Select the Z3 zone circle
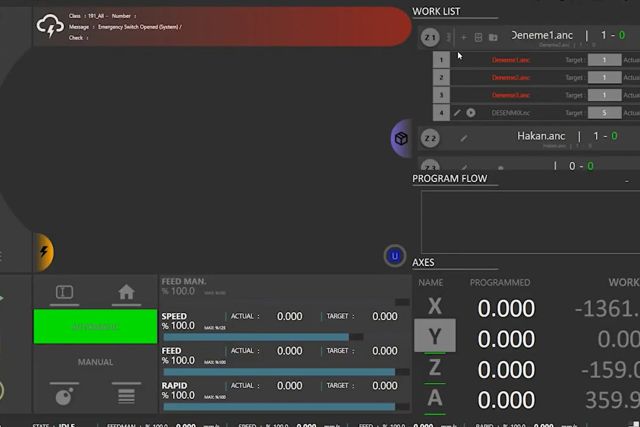The height and width of the screenshot is (427, 640). [430, 166]
